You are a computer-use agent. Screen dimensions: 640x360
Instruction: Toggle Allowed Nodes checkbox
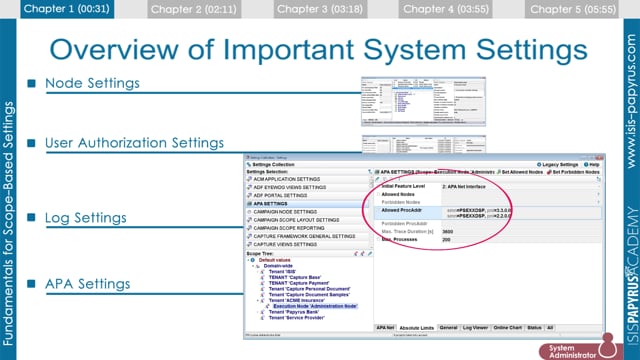click(x=378, y=194)
